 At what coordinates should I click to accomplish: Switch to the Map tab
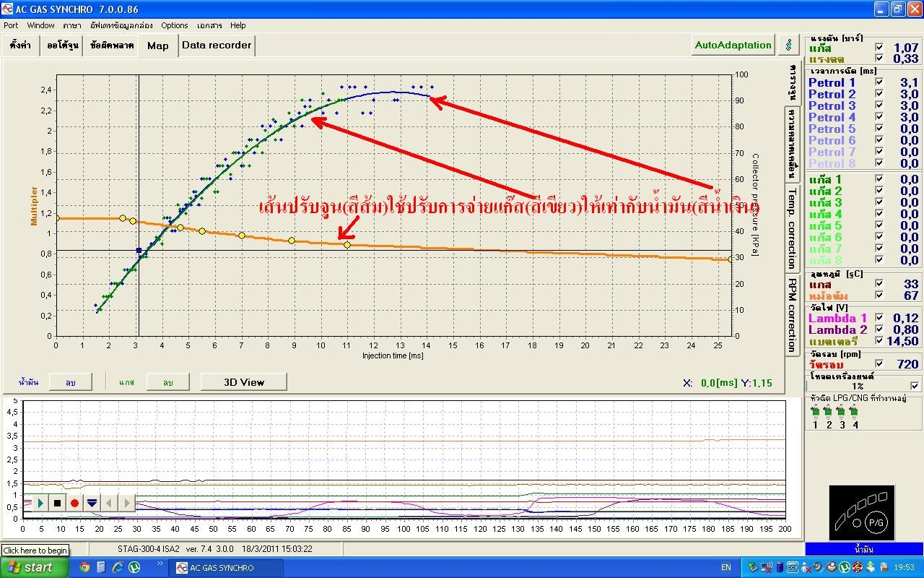158,45
